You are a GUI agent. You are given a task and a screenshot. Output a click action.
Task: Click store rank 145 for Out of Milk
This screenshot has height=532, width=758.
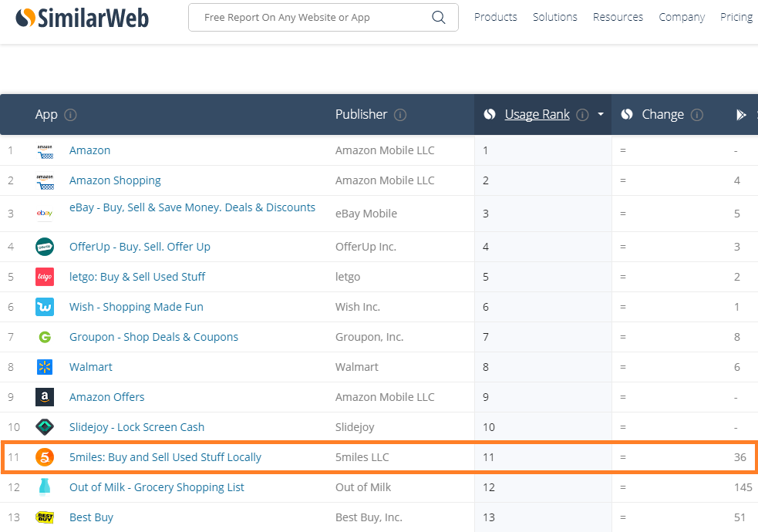[x=743, y=487]
